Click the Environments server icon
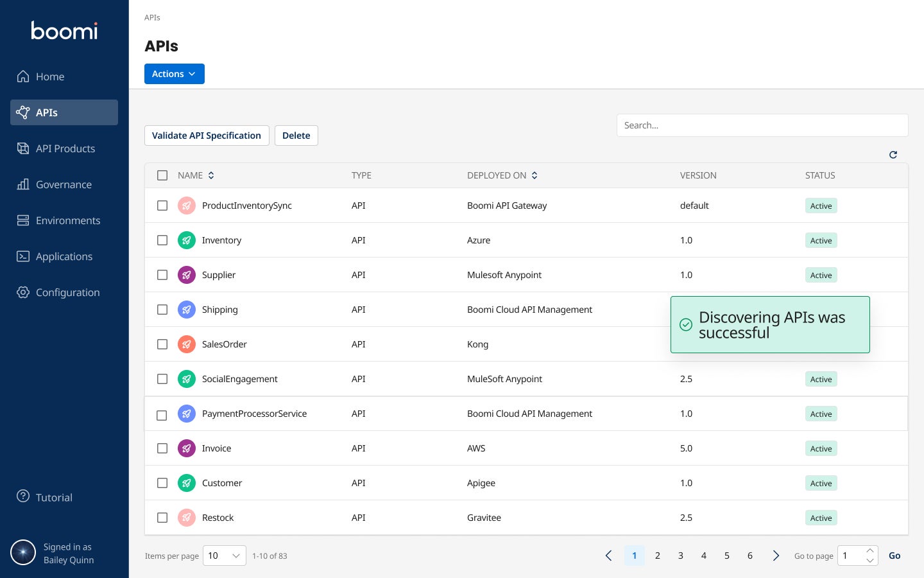The image size is (924, 578). (x=23, y=220)
